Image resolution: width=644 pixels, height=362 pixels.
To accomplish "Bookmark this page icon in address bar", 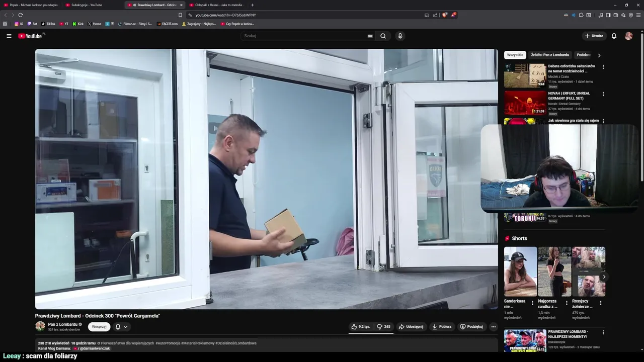I will point(180,15).
